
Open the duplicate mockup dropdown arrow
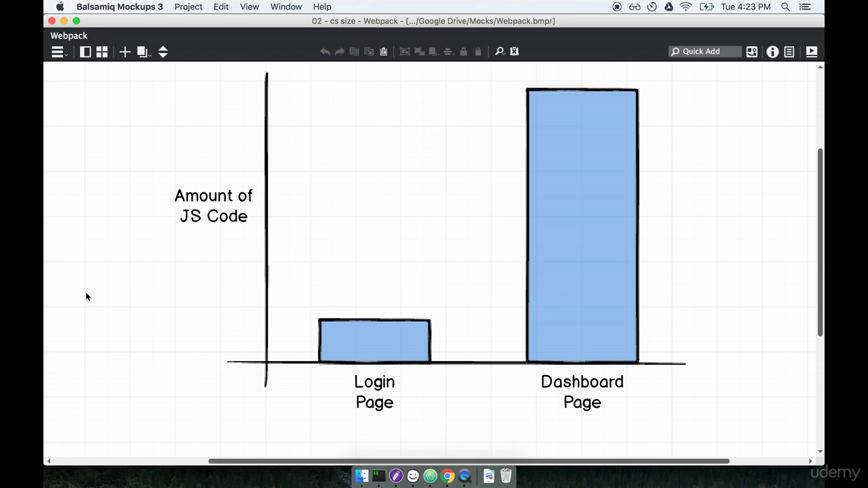coord(149,54)
